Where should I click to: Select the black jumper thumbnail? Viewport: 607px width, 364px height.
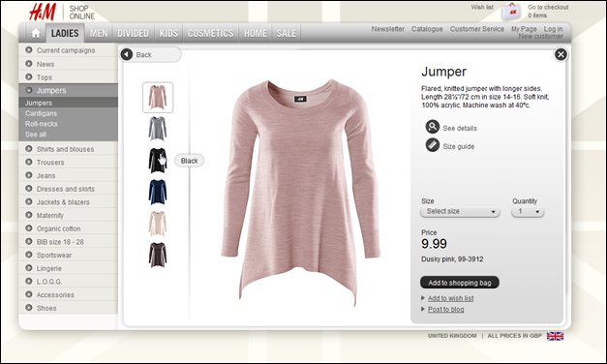(x=158, y=161)
